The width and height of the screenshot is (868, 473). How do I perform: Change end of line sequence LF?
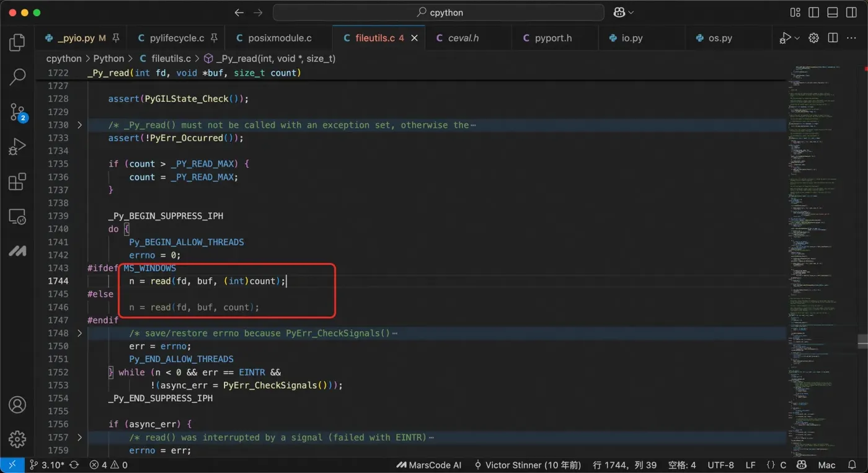pyautogui.click(x=750, y=465)
